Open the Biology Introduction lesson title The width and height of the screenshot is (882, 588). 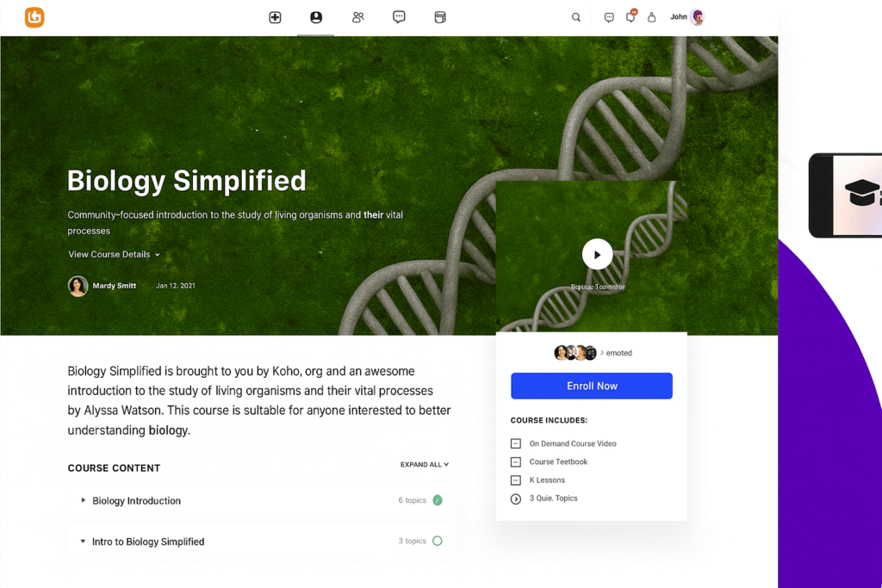(x=137, y=501)
